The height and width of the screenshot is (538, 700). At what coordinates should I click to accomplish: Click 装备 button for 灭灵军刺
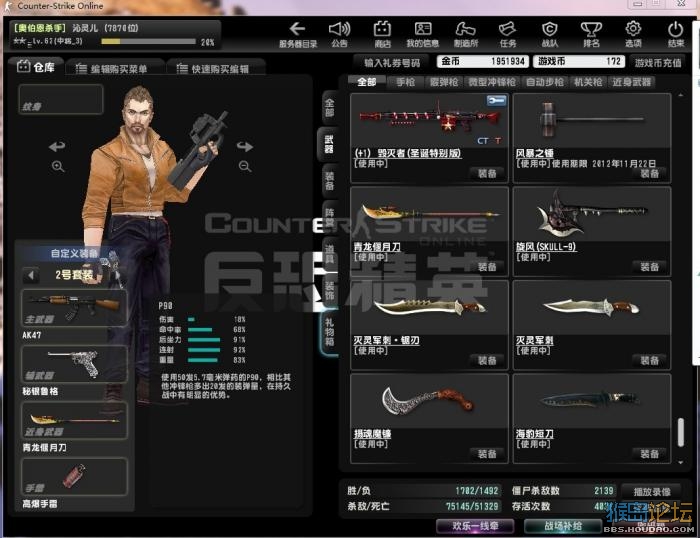[650, 360]
